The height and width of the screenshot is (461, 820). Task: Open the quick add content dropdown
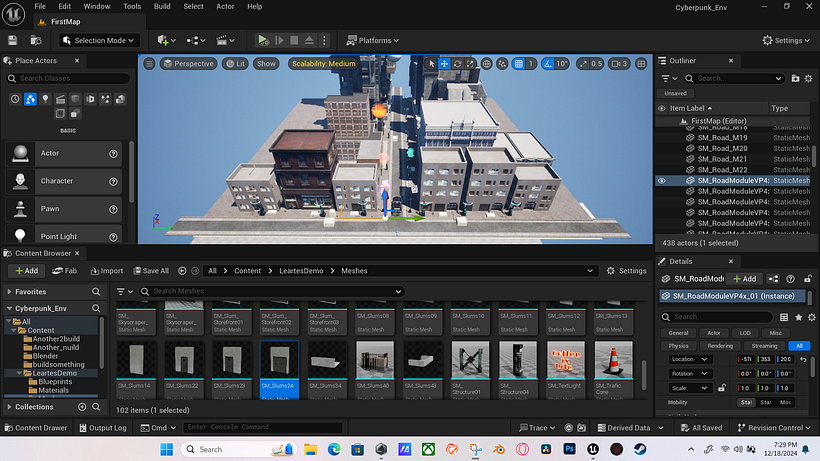click(167, 40)
